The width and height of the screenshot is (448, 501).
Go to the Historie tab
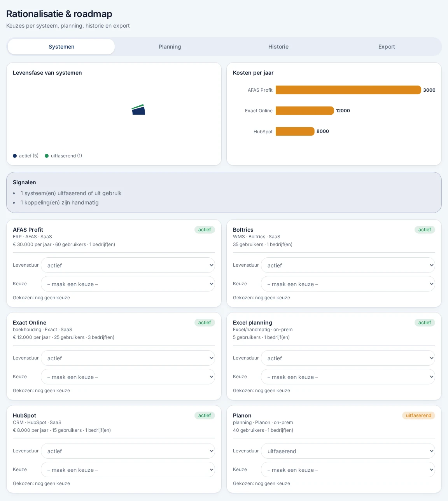(278, 47)
